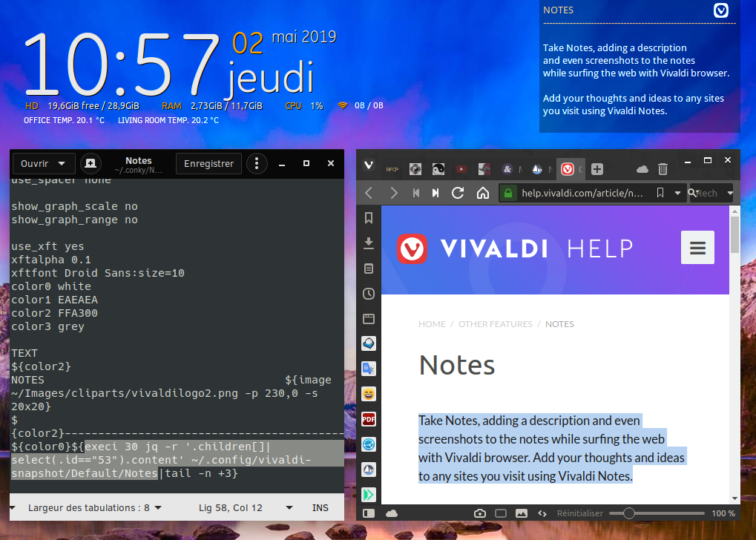Switch to the YouTube tab
The width and height of the screenshot is (756, 540).
461,169
